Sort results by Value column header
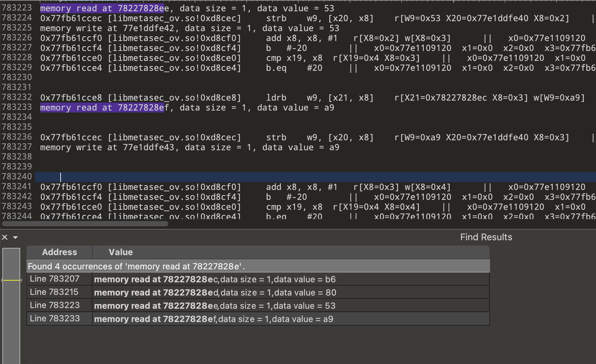The image size is (596, 364). (121, 252)
